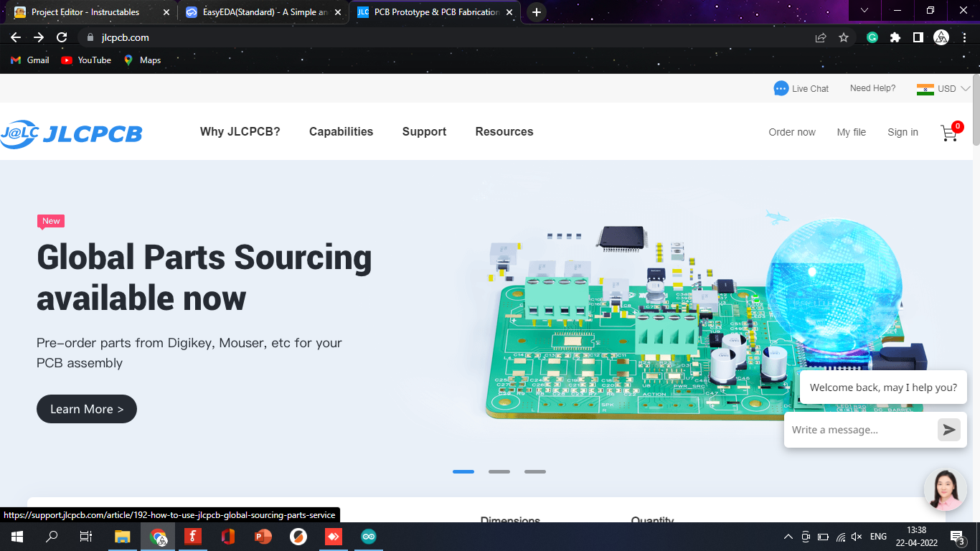Click the JLCPCB logo
The height and width of the screenshot is (551, 980).
point(72,133)
